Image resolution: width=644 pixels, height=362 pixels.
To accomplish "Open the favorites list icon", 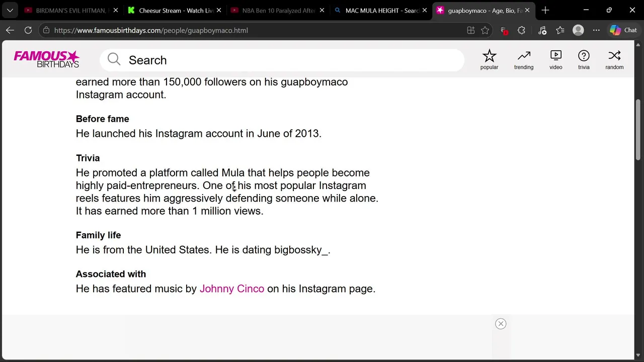I will pyautogui.click(x=560, y=30).
